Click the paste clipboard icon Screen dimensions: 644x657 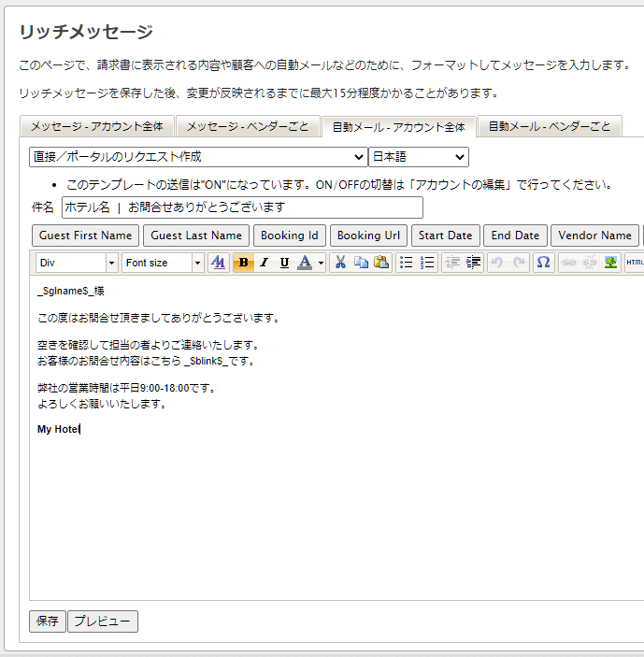(380, 263)
